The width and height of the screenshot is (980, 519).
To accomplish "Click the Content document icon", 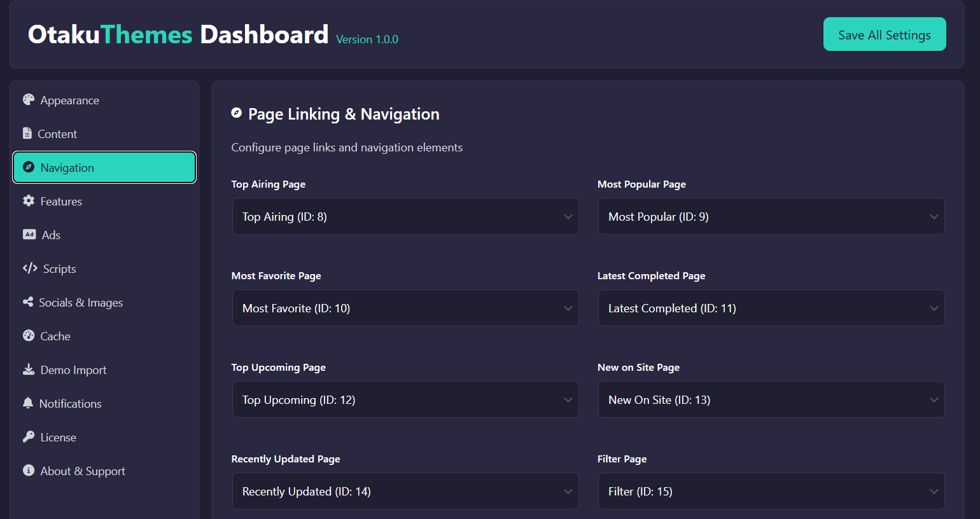I will 29,134.
